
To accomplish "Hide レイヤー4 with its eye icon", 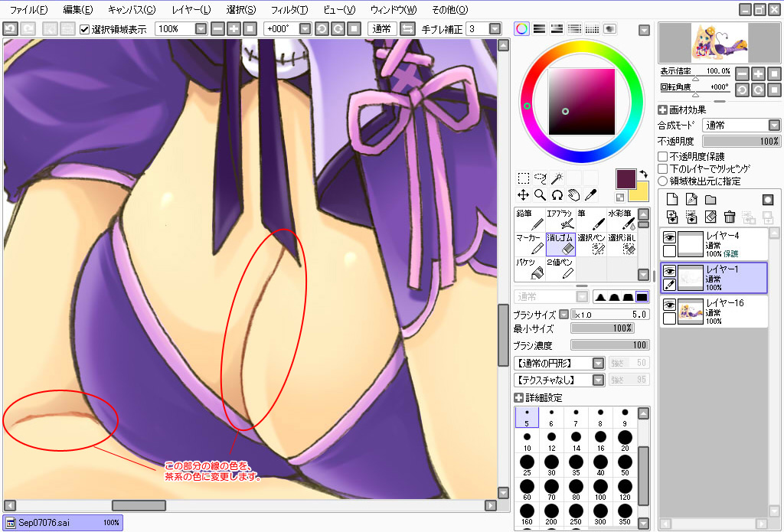I will (x=669, y=237).
